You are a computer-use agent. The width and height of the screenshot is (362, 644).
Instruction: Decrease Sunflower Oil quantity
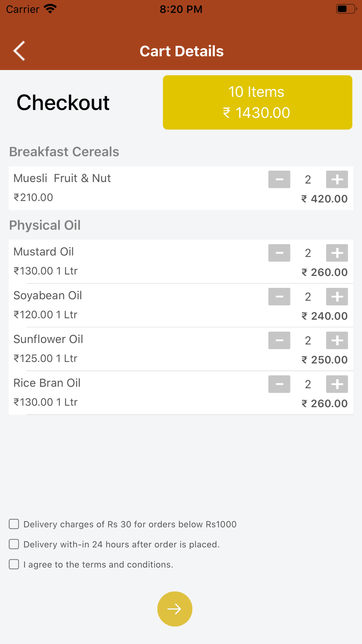point(279,340)
